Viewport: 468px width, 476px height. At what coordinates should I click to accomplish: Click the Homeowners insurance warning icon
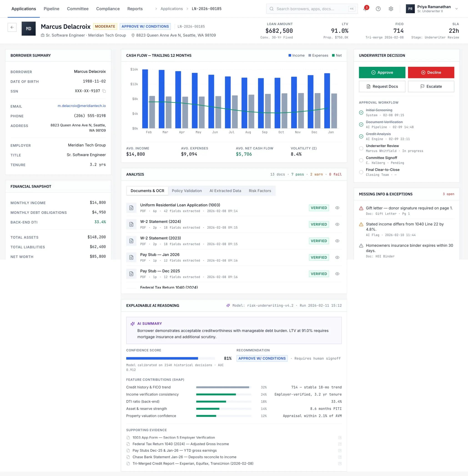pos(361,246)
